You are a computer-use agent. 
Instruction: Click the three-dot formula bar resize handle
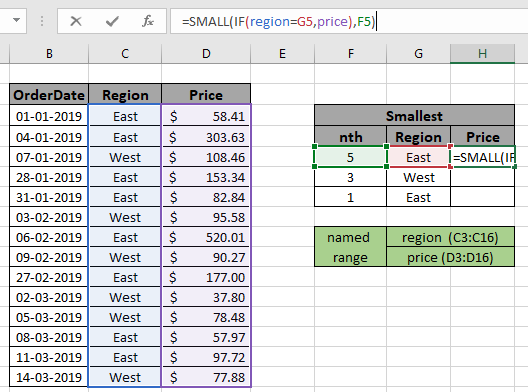[x=42, y=22]
